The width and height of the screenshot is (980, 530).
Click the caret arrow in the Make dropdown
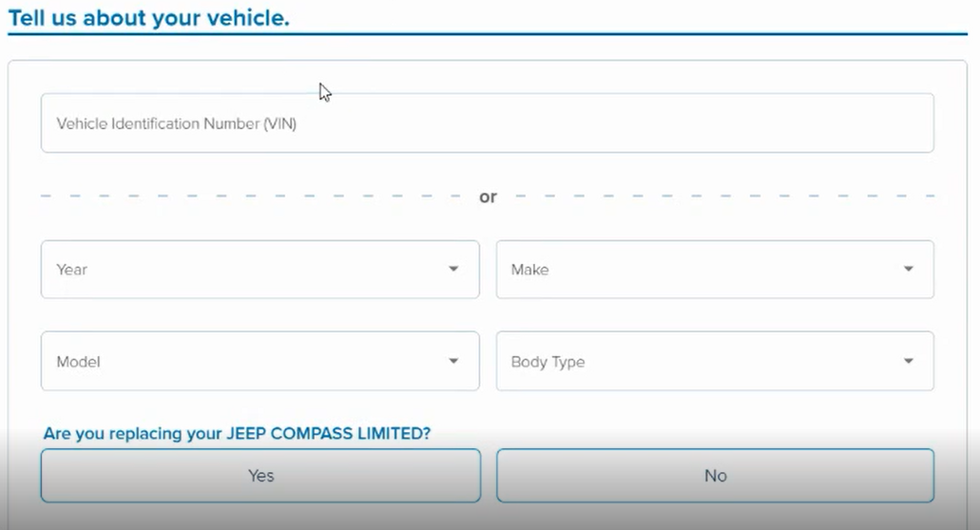click(x=908, y=270)
